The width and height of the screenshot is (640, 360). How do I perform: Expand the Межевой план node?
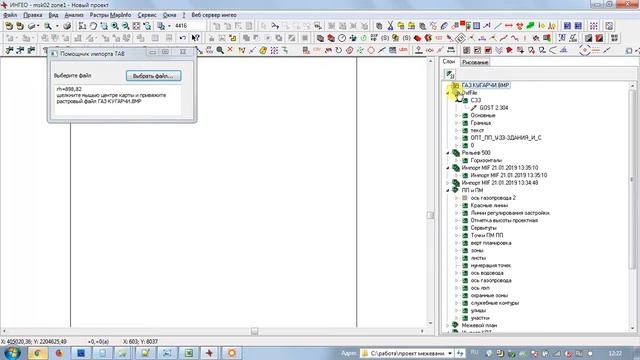click(x=448, y=326)
